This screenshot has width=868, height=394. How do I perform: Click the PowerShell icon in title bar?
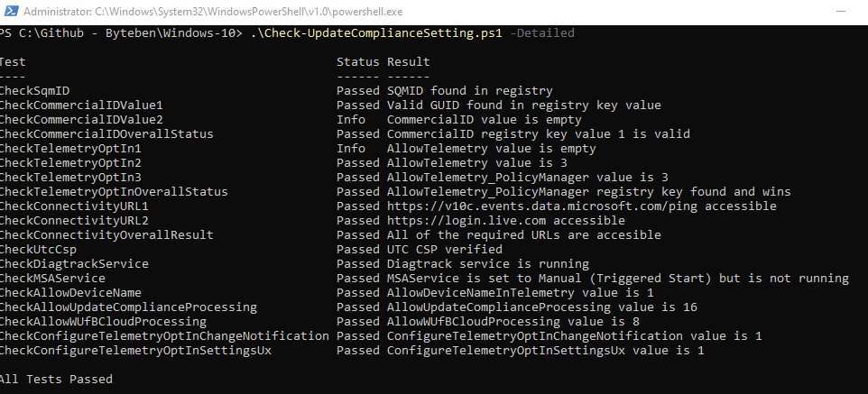pyautogui.click(x=11, y=11)
